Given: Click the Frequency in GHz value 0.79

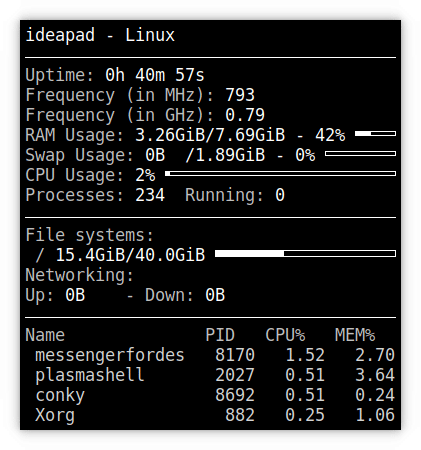Looking at the screenshot, I should [x=245, y=115].
